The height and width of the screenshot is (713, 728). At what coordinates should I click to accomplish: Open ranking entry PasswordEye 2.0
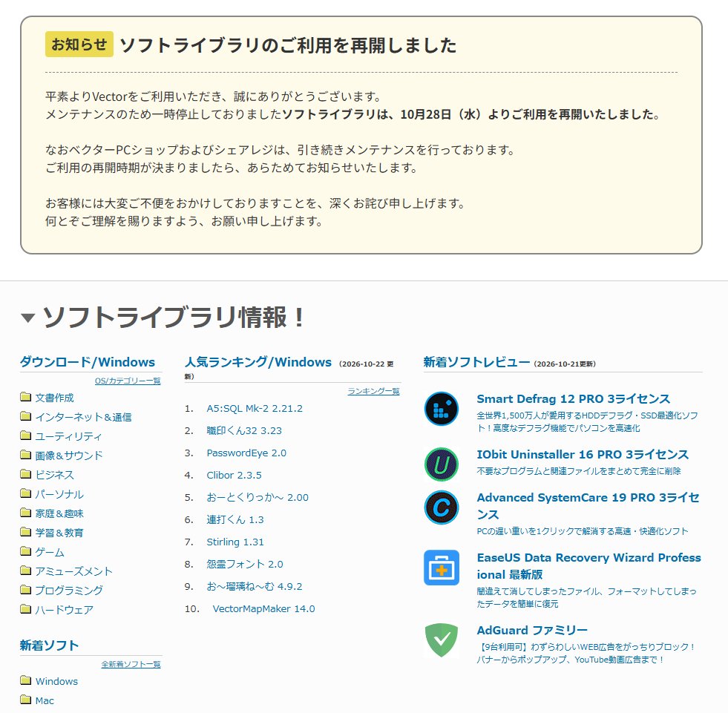pyautogui.click(x=246, y=453)
